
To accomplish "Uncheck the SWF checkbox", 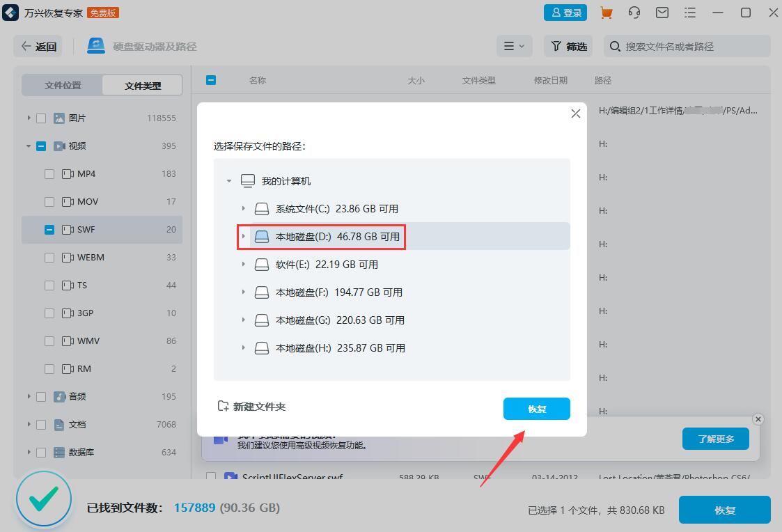I will click(x=49, y=229).
